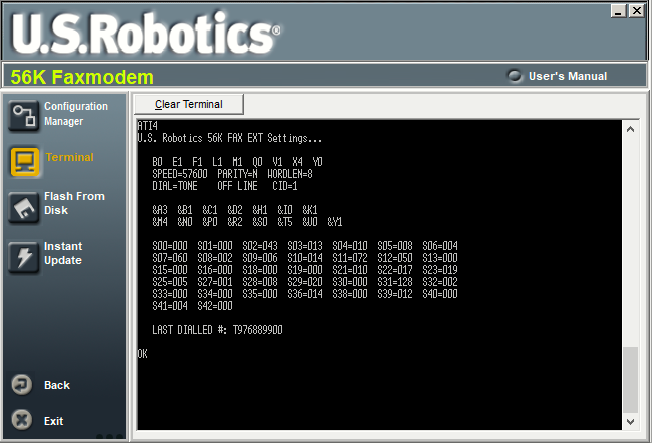
Task: Go Back using the text label
Action: (57, 385)
